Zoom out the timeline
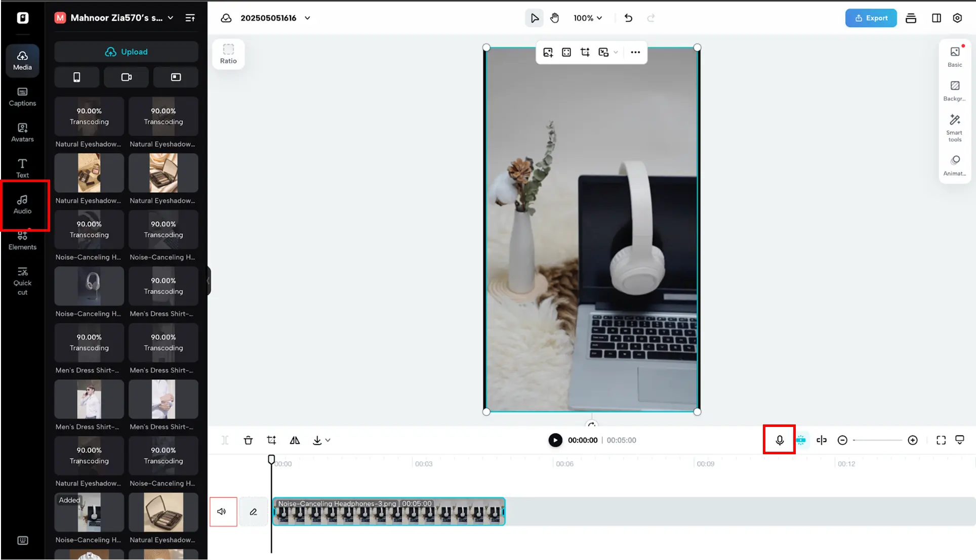This screenshot has width=976, height=560. tap(842, 440)
